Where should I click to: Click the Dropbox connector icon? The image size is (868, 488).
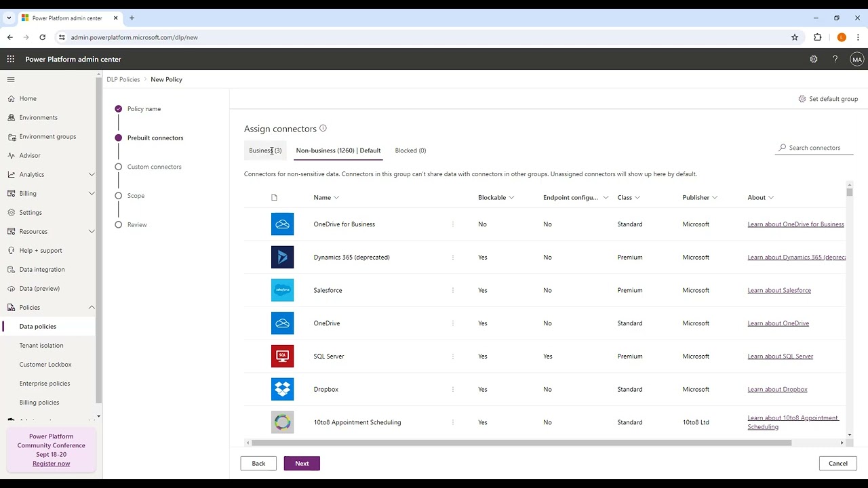tap(282, 389)
